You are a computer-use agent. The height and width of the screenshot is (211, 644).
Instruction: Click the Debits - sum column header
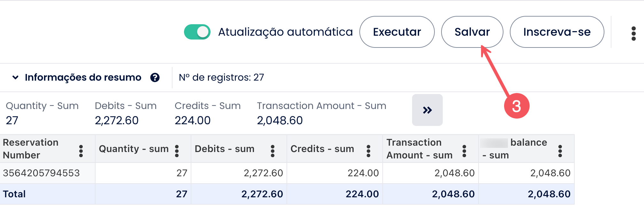(x=224, y=149)
